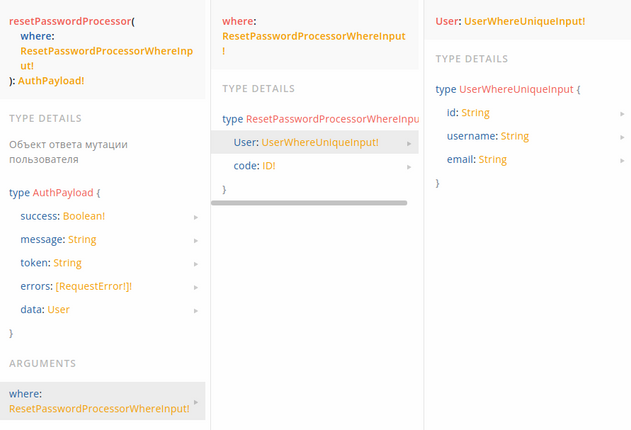Open the data: User field
This screenshot has width=631, height=430.
[103, 310]
